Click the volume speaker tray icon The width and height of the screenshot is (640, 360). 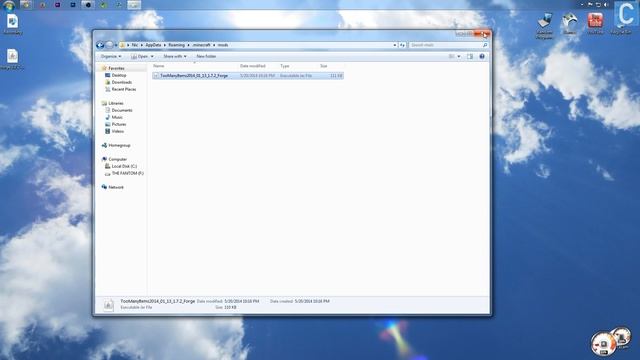(x=606, y=4)
